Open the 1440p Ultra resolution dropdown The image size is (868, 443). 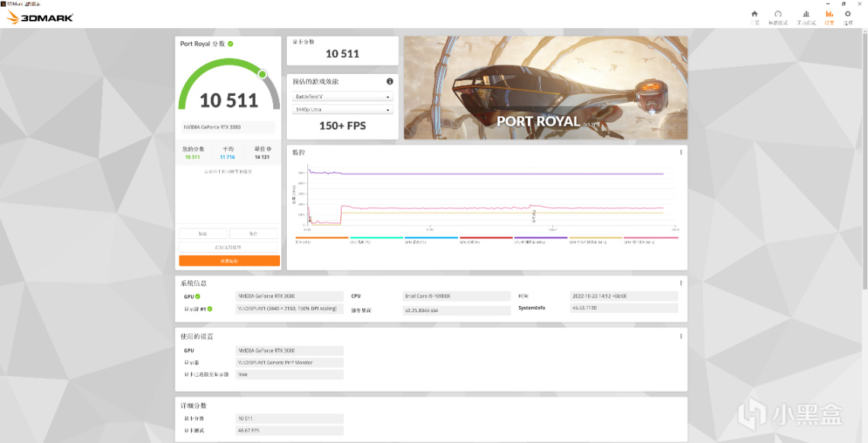click(x=342, y=110)
